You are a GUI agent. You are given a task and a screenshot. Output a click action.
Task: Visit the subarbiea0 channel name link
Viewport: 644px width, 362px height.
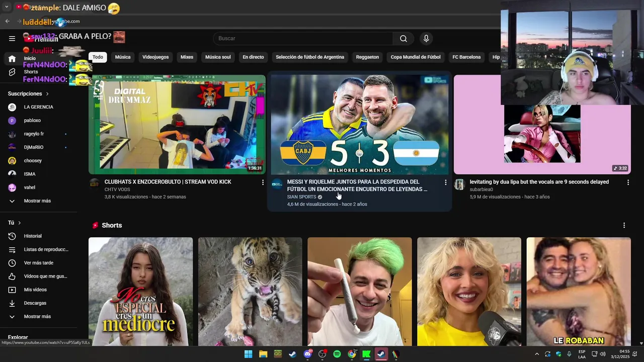[481, 190]
